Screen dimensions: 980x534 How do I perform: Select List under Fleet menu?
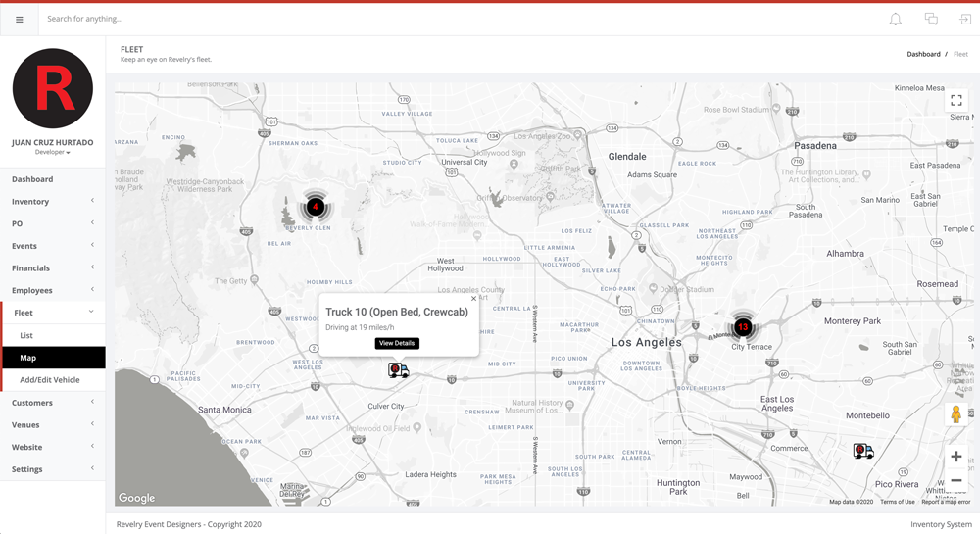[26, 336]
